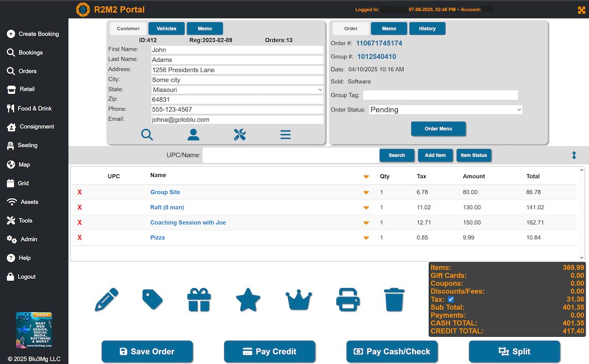
Task: Click the wrench and screwdriver tools icon
Action: pos(240,135)
